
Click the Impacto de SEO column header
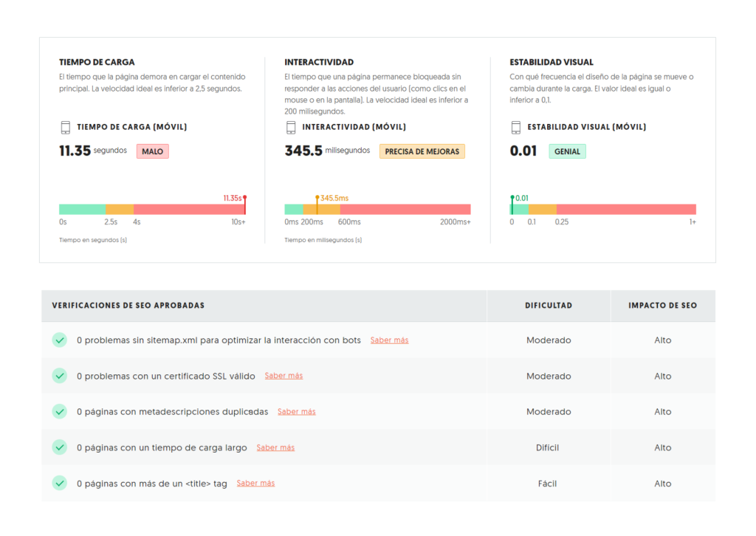click(x=662, y=306)
